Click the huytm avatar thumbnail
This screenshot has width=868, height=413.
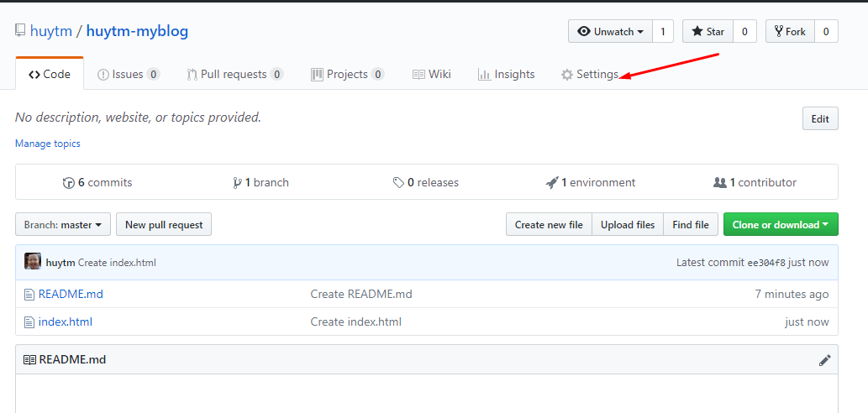[33, 262]
